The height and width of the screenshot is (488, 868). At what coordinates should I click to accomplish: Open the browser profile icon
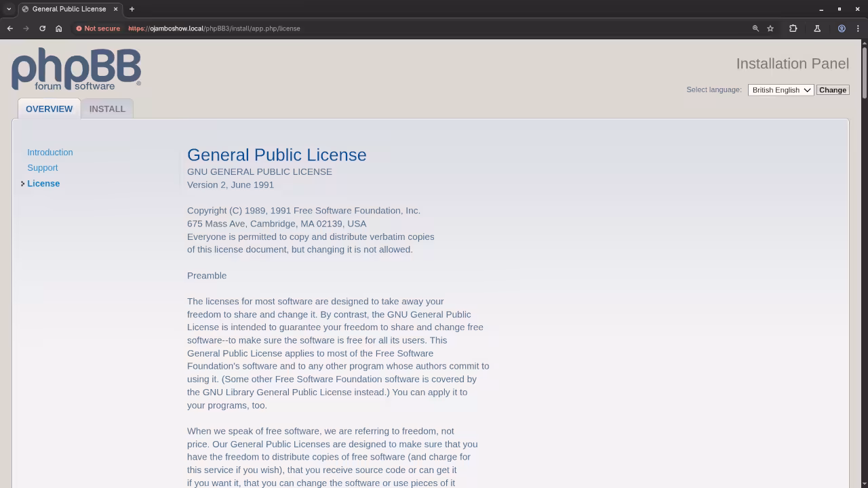click(x=842, y=28)
